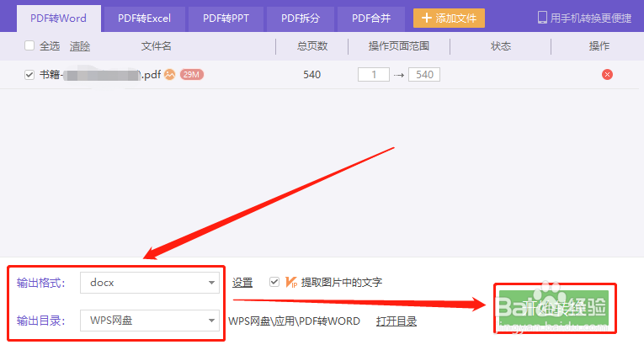Click the 操作 column header

click(599, 46)
